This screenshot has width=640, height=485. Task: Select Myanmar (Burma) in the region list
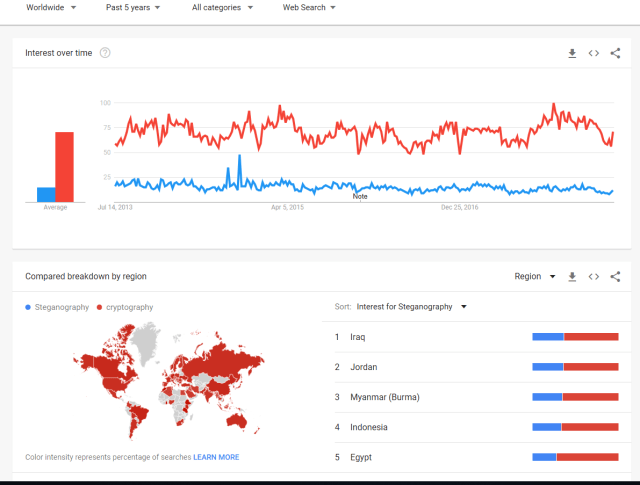click(384, 397)
